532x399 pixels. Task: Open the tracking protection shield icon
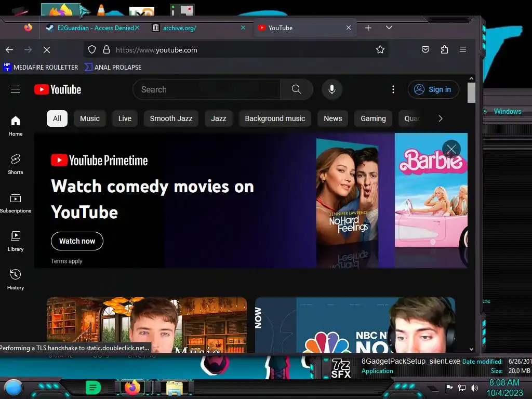[92, 50]
